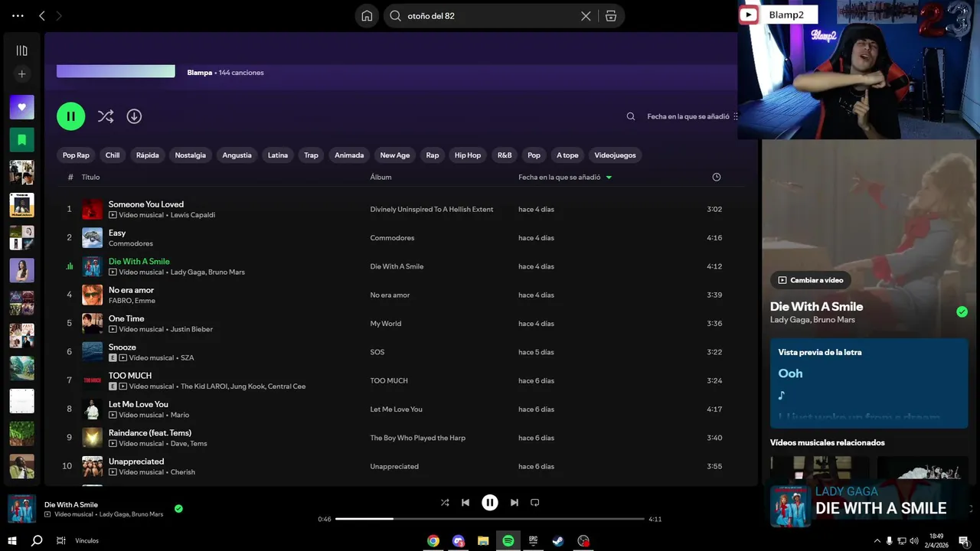Search within the playlist magnifier
Viewport: 980px width, 551px height.
point(631,116)
